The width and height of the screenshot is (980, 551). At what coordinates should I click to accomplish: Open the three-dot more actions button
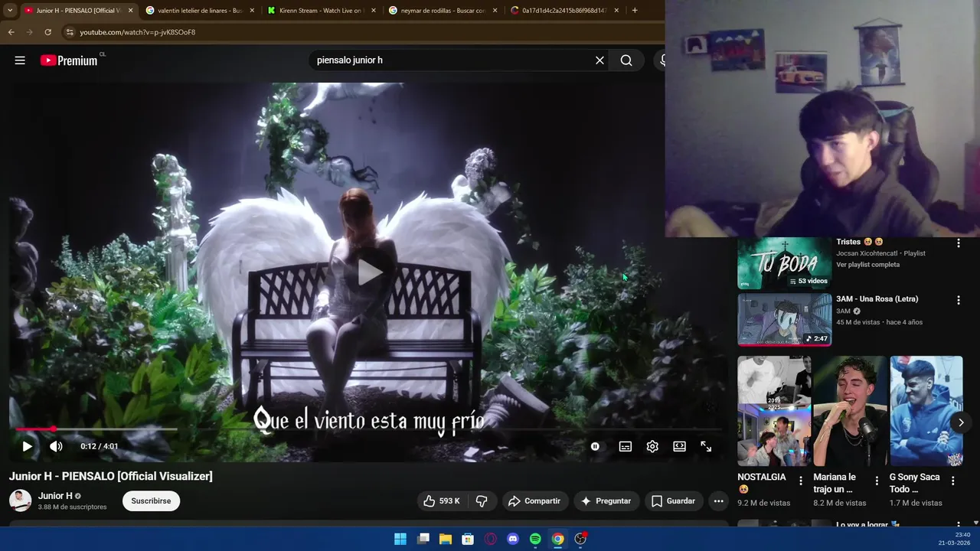coord(718,501)
